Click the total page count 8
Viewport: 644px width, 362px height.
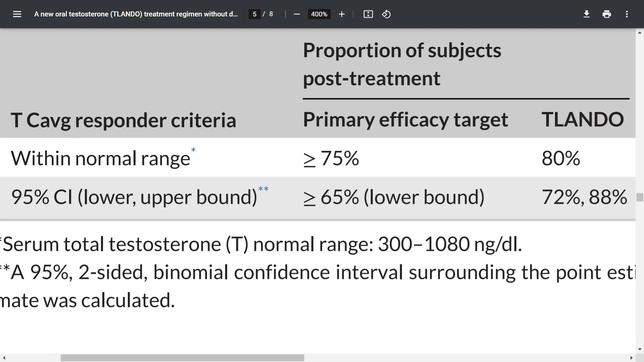(271, 14)
